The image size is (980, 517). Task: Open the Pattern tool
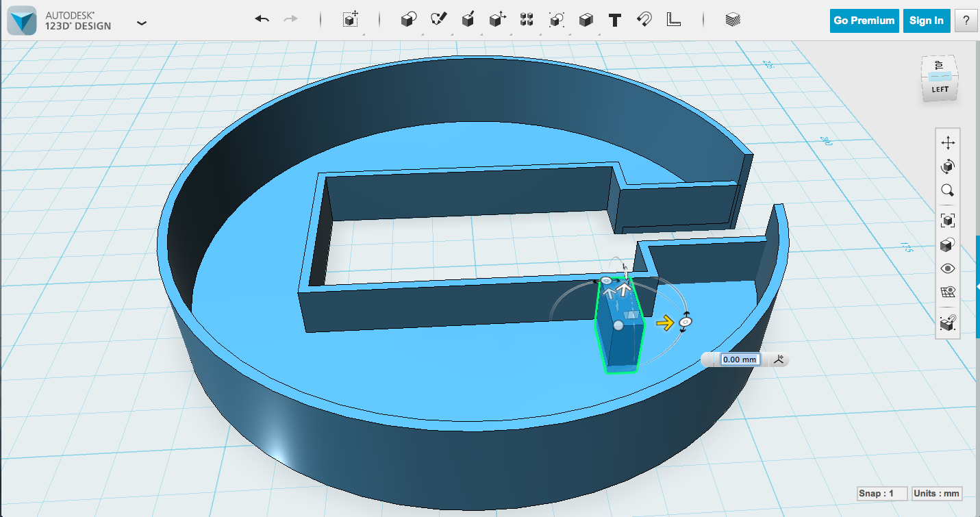tap(527, 21)
